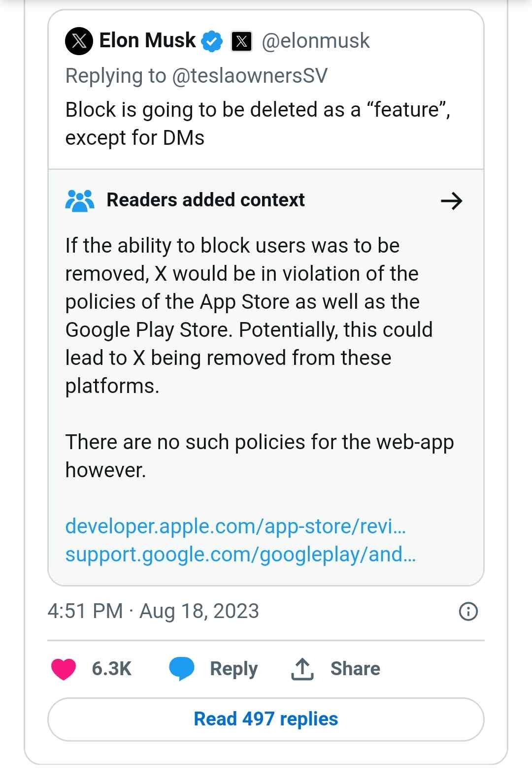Select the small X logo beside the handle

[x=242, y=40]
